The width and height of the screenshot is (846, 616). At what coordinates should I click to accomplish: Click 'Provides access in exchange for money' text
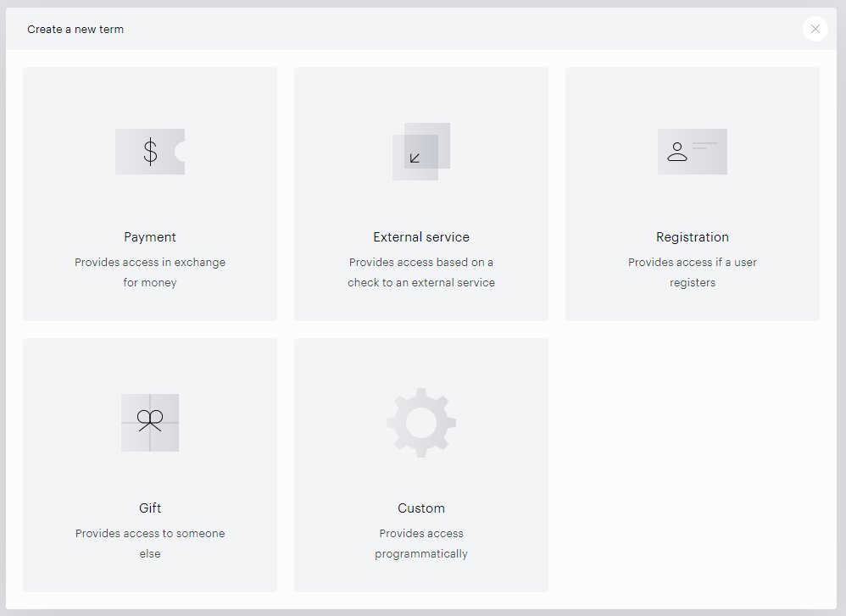[x=150, y=272]
